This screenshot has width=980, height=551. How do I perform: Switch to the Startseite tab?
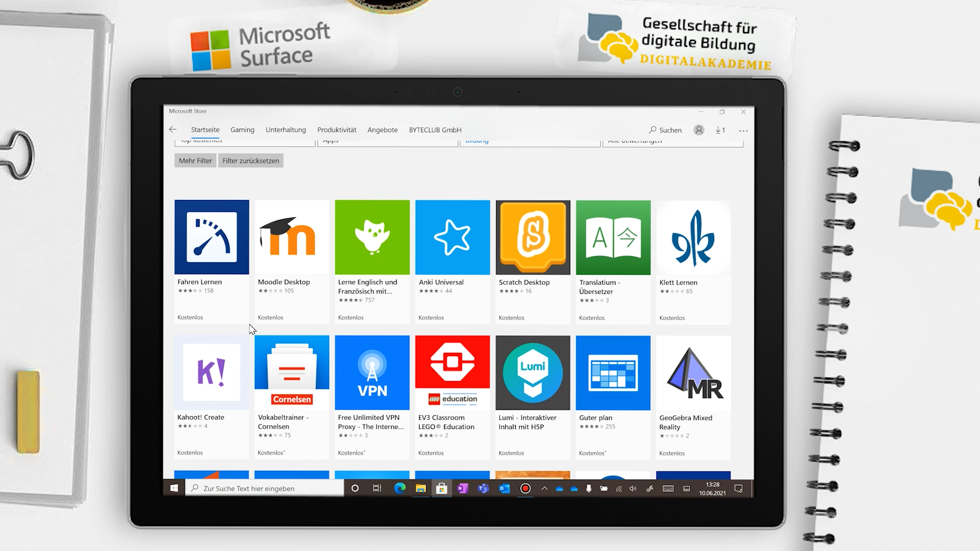(x=205, y=130)
